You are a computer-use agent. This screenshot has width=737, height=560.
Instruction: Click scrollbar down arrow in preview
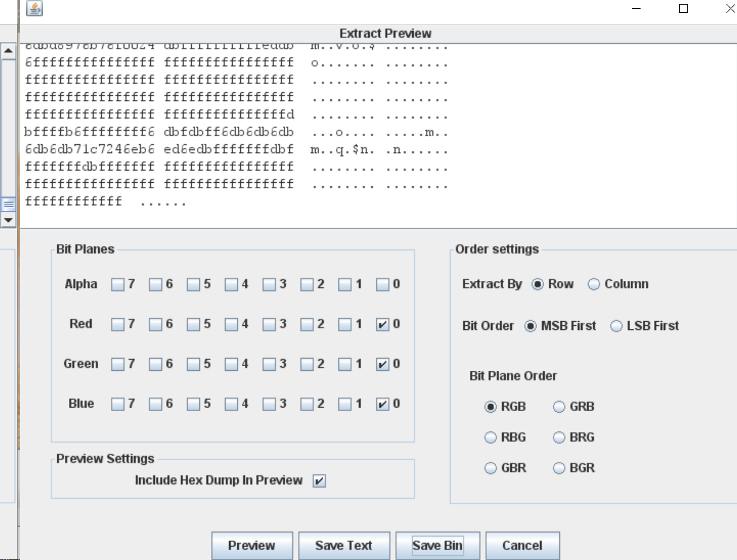pos(8,220)
